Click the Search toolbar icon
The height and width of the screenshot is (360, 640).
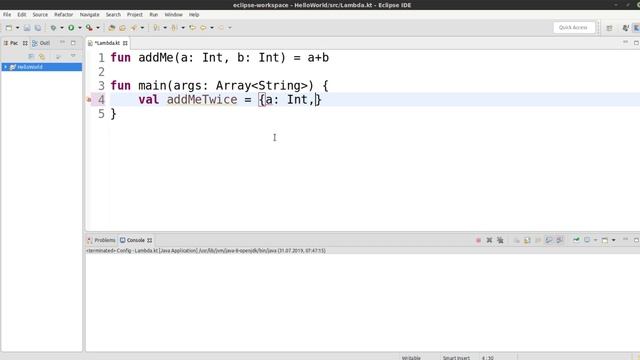(134, 28)
